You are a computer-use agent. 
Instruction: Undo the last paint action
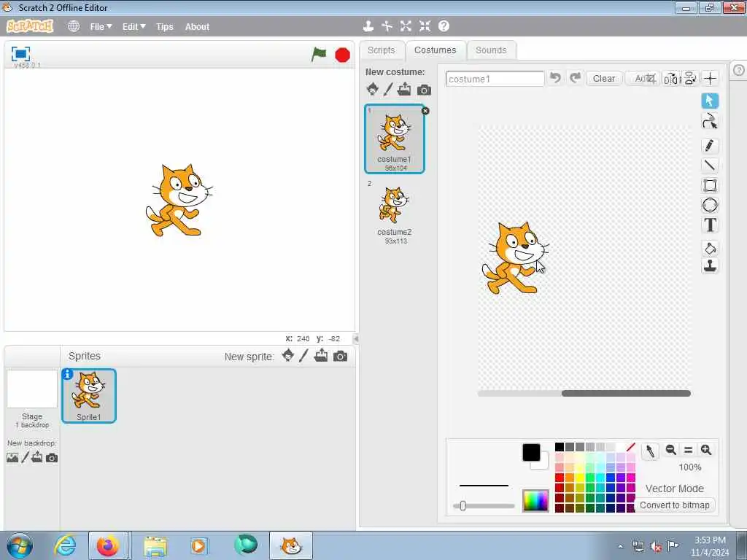click(x=555, y=77)
